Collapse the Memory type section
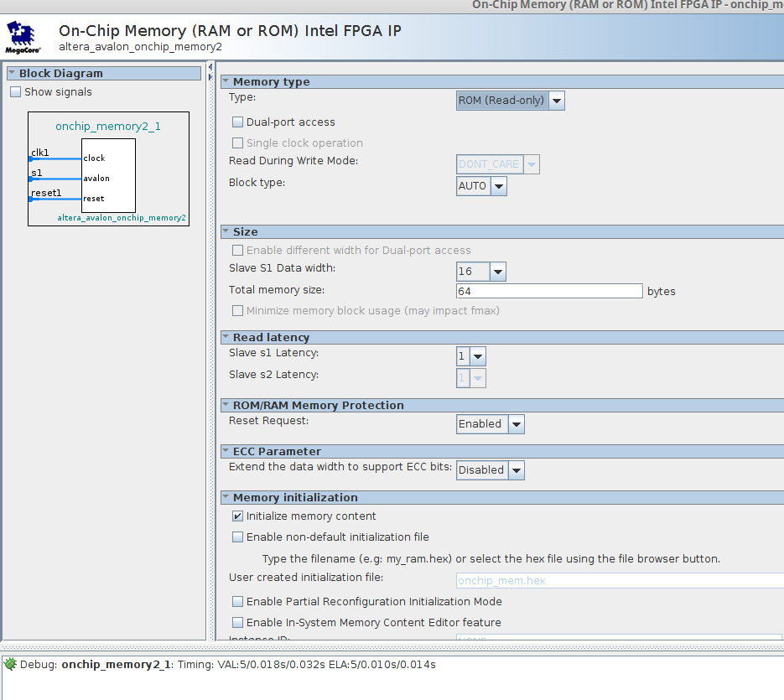Viewport: 784px width, 700px height. [226, 82]
